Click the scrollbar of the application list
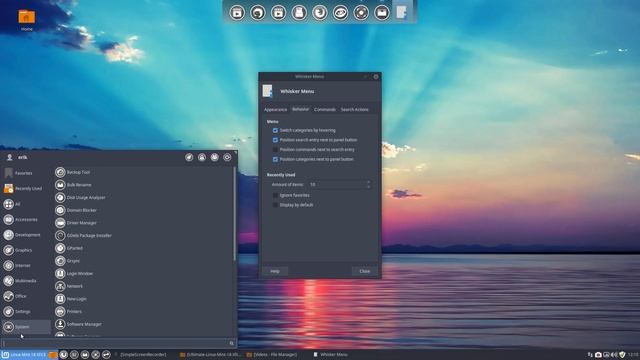The width and height of the screenshot is (640, 360). [x=235, y=214]
